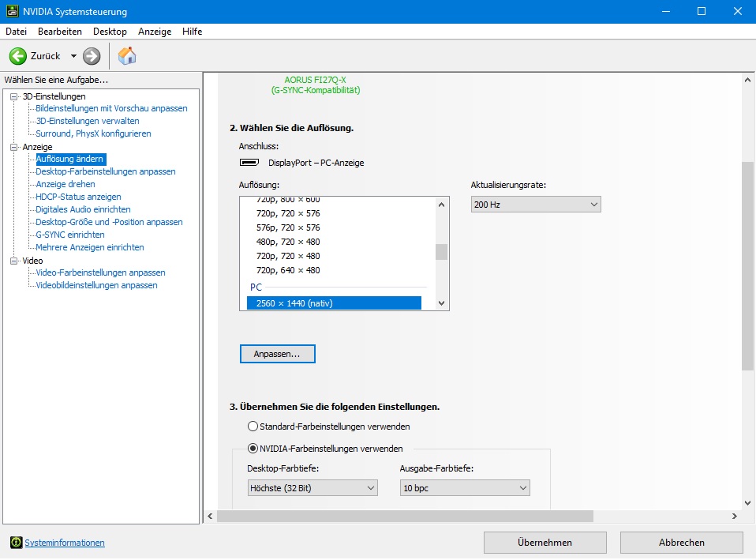Click the Übernehmen button
The height and width of the screenshot is (560, 756).
(545, 543)
